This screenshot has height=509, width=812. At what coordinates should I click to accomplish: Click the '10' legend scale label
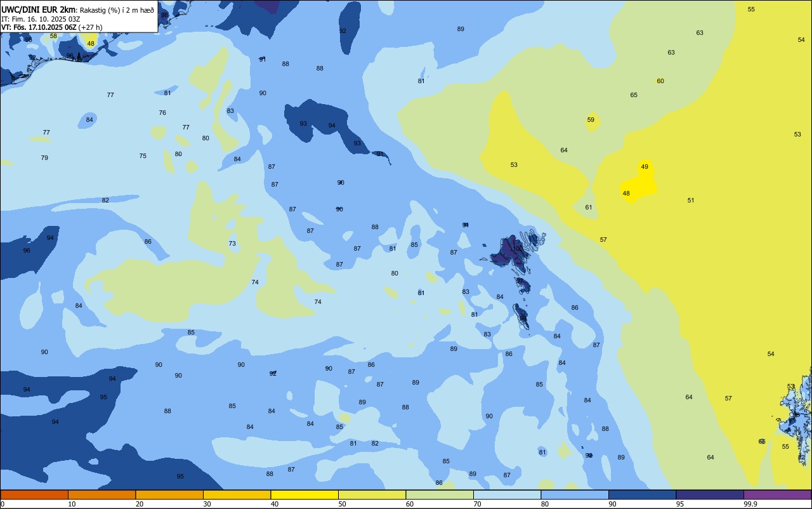72,504
